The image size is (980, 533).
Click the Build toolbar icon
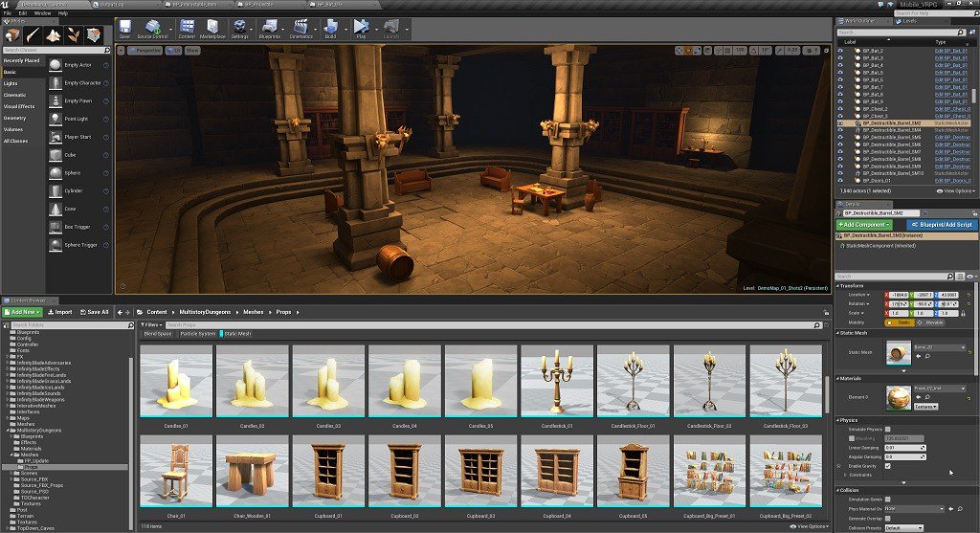330,29
